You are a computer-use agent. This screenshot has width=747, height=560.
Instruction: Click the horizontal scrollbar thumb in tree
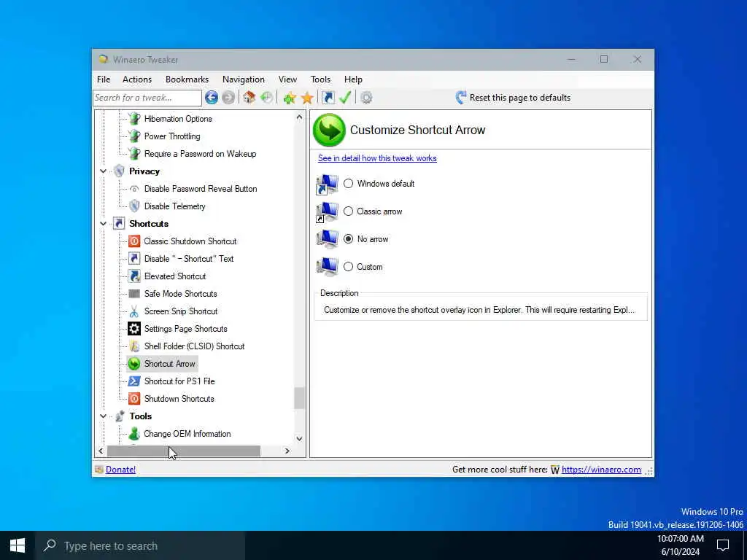[184, 451]
